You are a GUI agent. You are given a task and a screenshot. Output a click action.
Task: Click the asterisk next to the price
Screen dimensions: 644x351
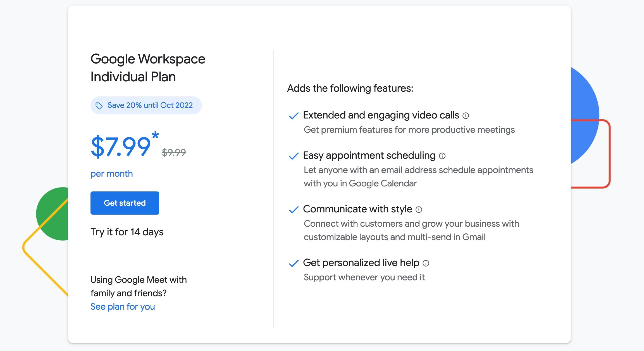(155, 136)
